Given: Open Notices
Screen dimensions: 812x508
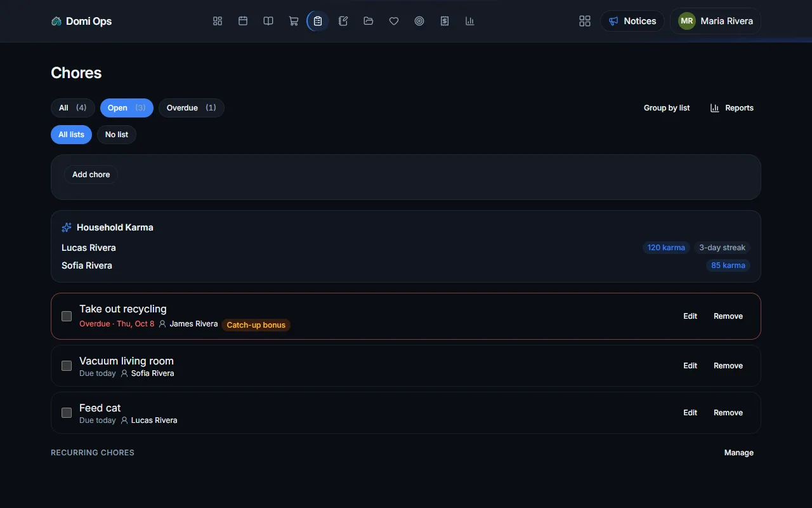Looking at the screenshot, I should pyautogui.click(x=632, y=21).
